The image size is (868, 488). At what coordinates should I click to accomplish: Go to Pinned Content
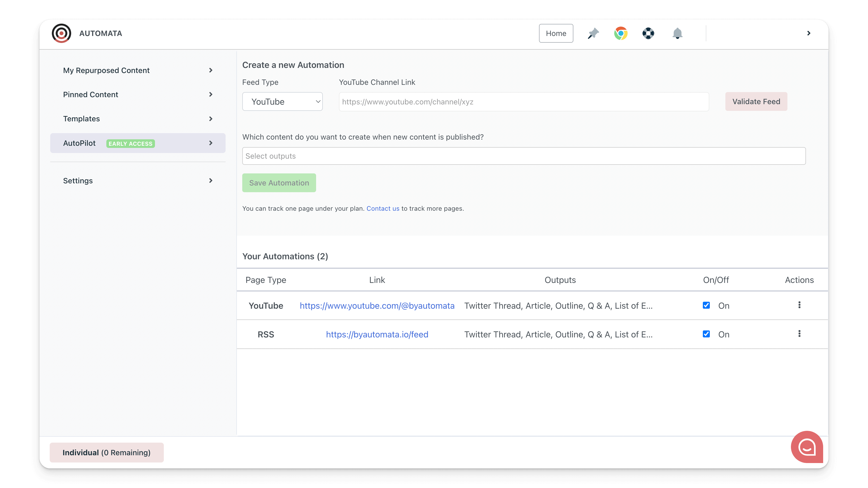(138, 95)
